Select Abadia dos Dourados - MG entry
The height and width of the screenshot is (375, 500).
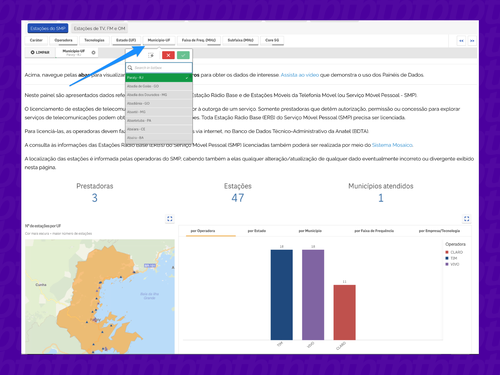click(x=159, y=95)
